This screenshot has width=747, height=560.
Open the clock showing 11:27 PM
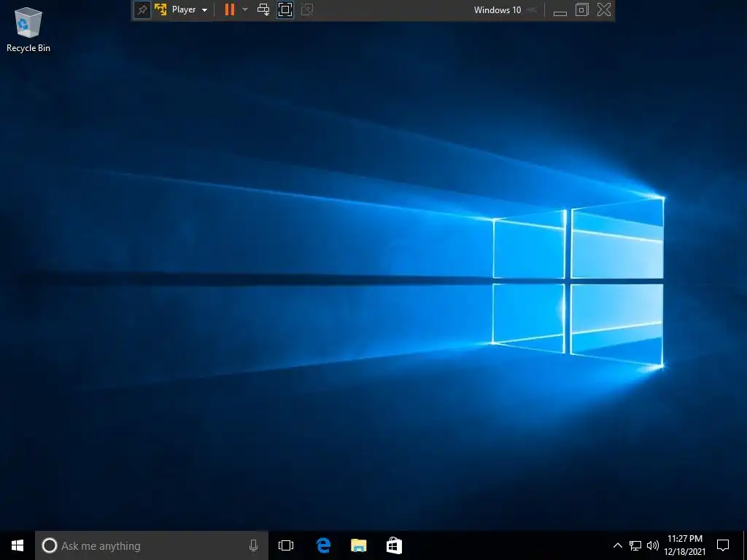click(x=685, y=545)
